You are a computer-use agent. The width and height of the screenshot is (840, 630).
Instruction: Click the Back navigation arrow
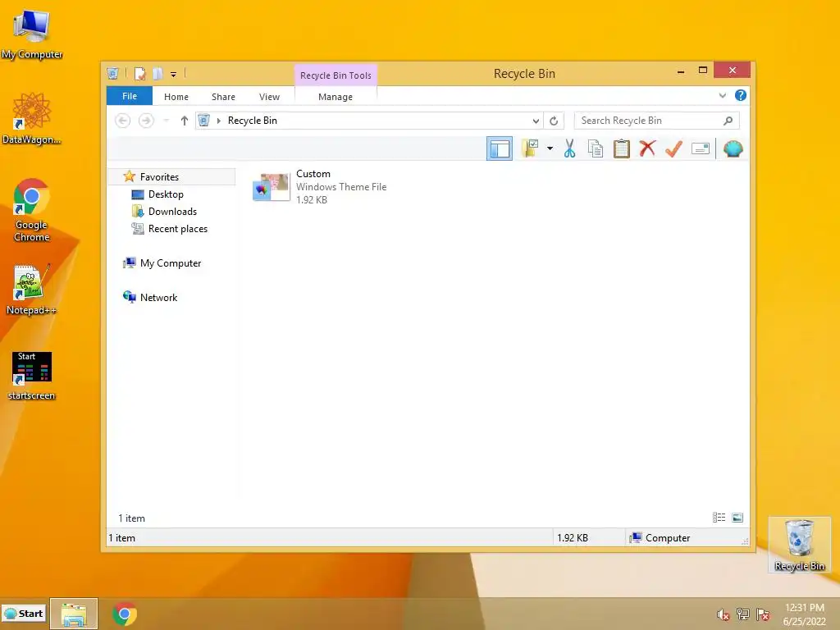coord(123,121)
